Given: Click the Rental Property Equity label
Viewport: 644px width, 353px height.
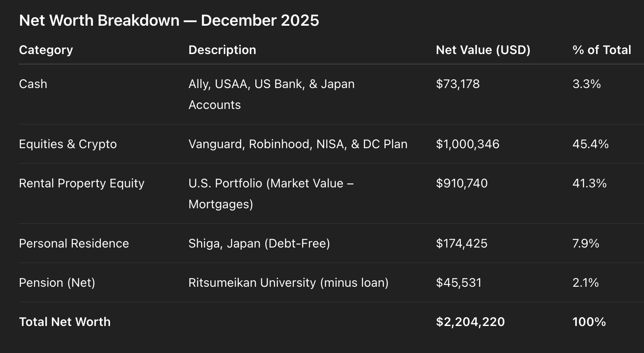Looking at the screenshot, I should (82, 183).
